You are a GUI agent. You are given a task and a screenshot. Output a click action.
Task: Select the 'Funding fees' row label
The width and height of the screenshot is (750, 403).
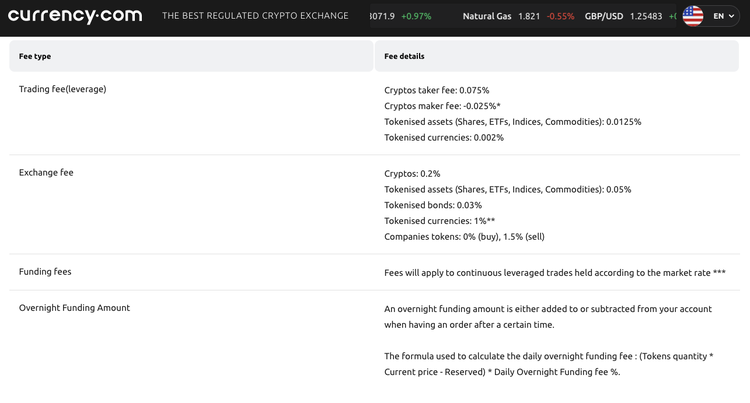[x=45, y=271]
